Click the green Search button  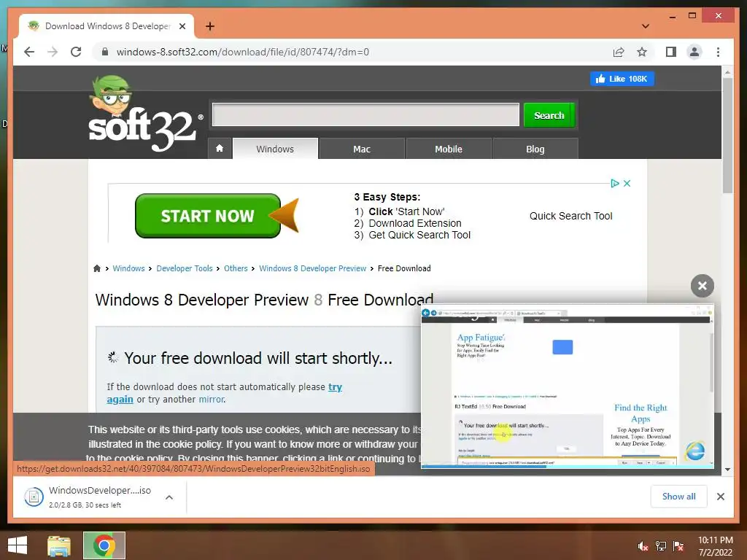coord(549,115)
